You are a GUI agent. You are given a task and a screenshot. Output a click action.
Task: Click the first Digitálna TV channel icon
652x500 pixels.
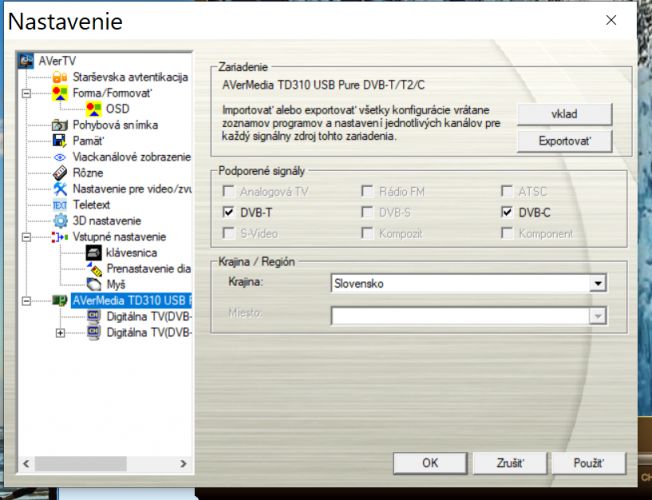[94, 317]
